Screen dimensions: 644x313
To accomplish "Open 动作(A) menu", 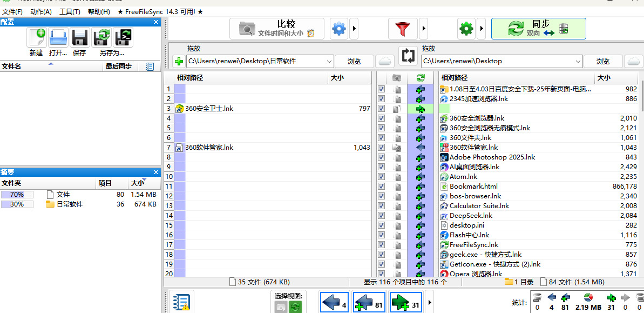I will point(41,12).
